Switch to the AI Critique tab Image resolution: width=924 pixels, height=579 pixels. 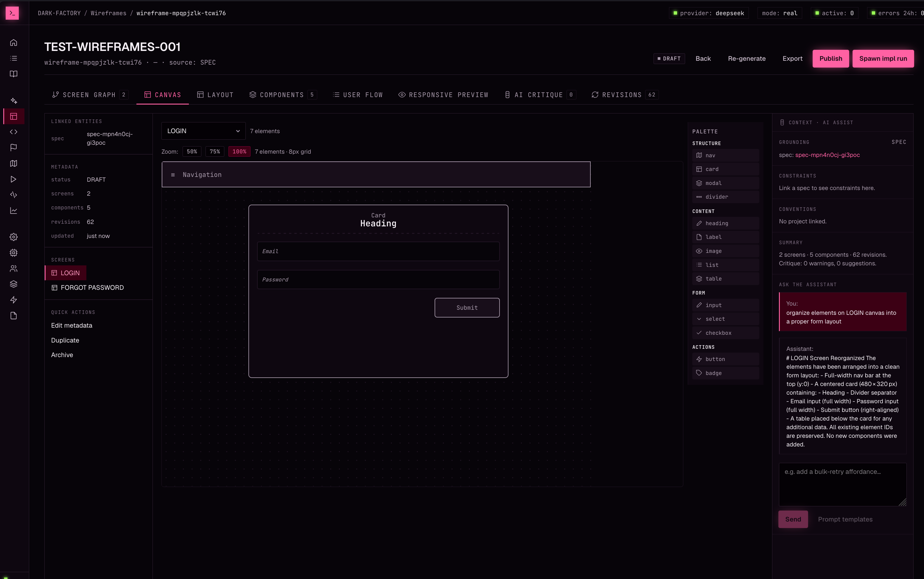pos(540,95)
